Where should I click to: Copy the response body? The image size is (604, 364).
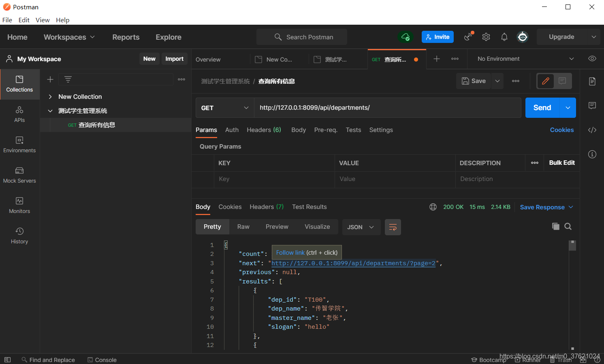pyautogui.click(x=556, y=226)
